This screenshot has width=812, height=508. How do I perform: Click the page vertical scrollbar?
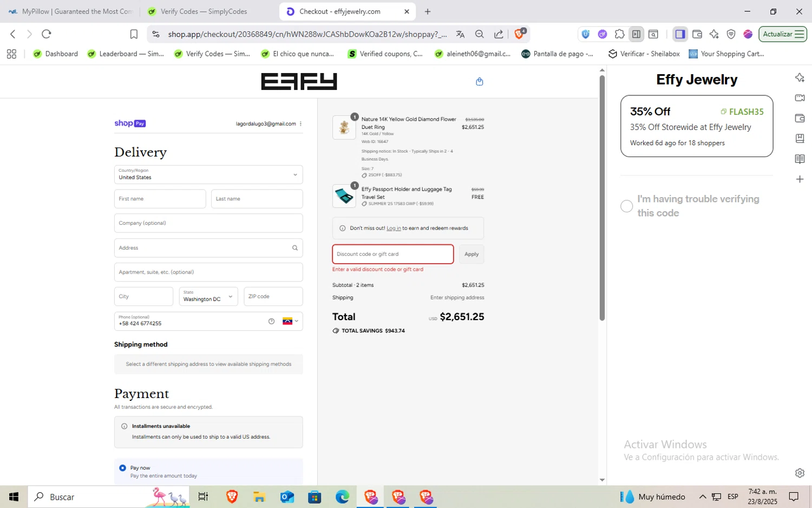coord(602,198)
